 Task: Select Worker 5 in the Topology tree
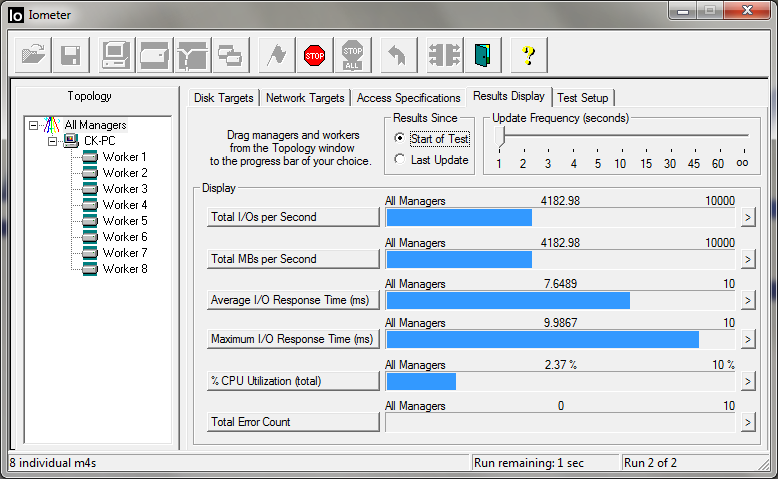tap(125, 221)
